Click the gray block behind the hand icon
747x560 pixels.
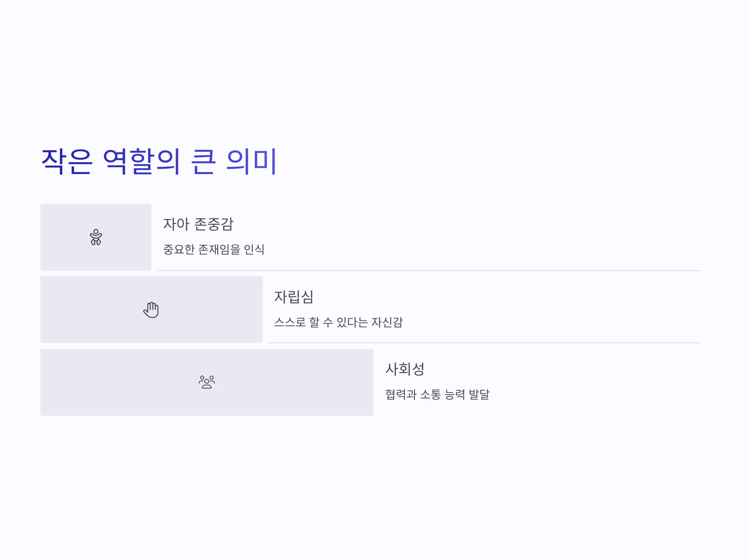[152, 310]
